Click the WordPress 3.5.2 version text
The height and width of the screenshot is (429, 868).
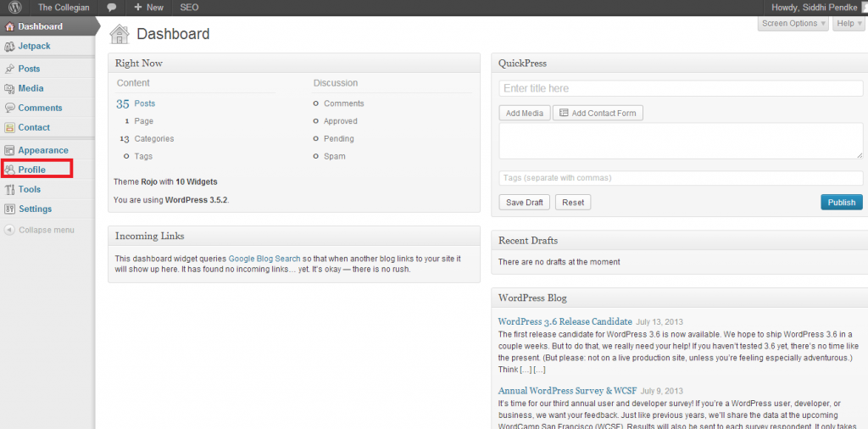[196, 200]
